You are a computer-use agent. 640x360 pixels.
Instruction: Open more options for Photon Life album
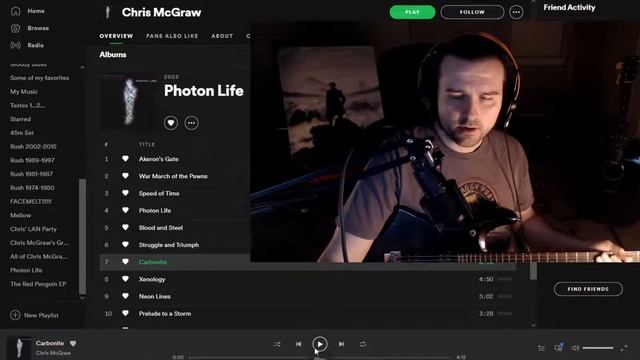point(191,123)
